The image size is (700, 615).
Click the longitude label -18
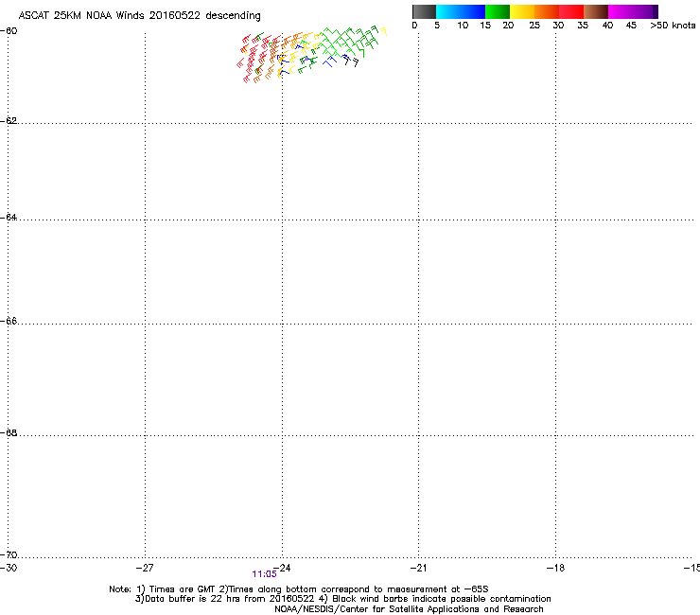[555, 568]
